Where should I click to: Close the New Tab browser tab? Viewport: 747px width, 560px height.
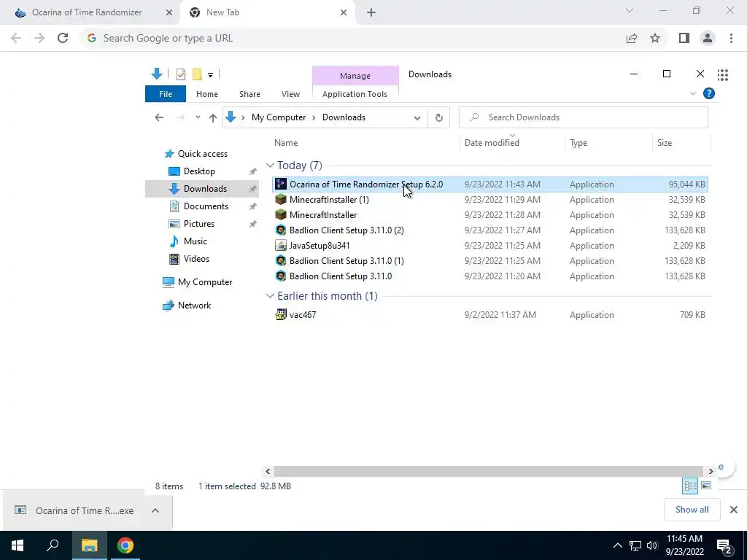(344, 13)
